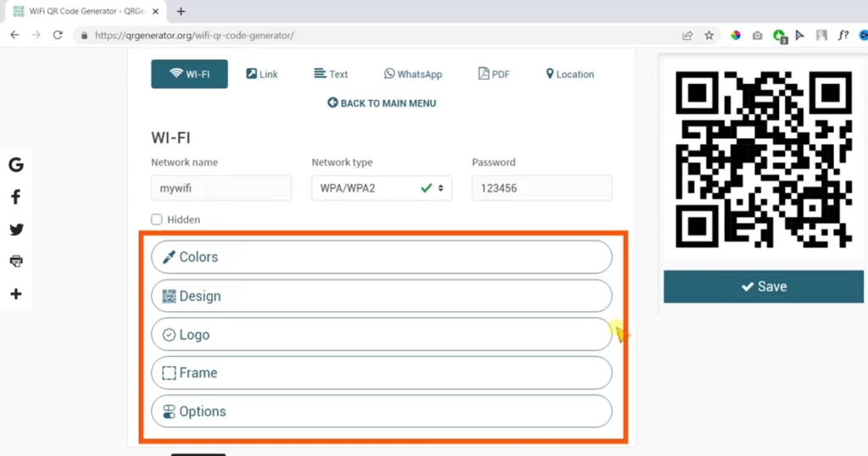Open the Network type dropdown
The image size is (868, 456).
click(381, 188)
